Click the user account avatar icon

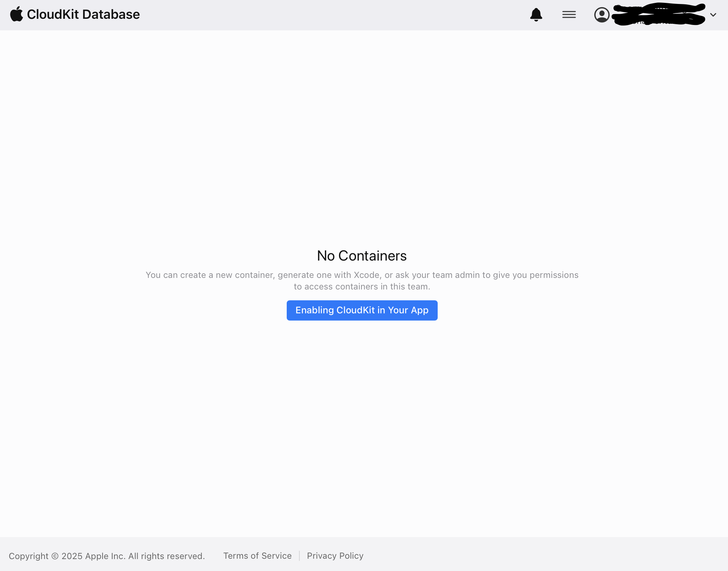602,15
